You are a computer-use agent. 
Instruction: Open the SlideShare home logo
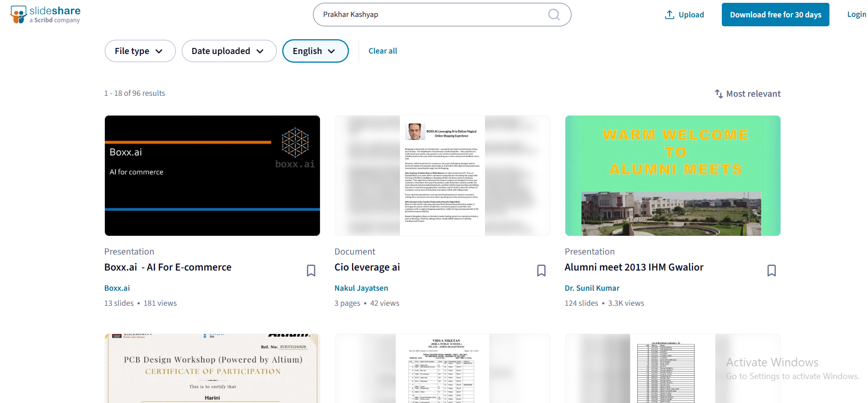[45, 15]
